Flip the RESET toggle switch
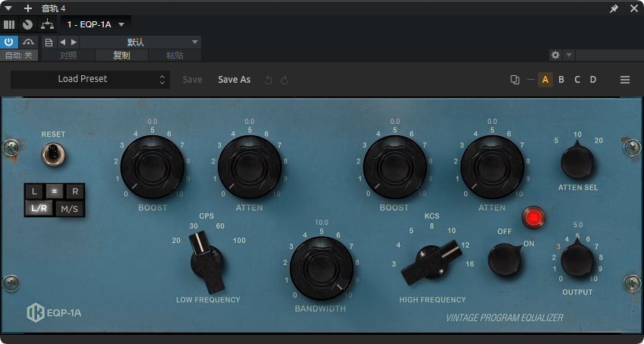 coord(53,156)
